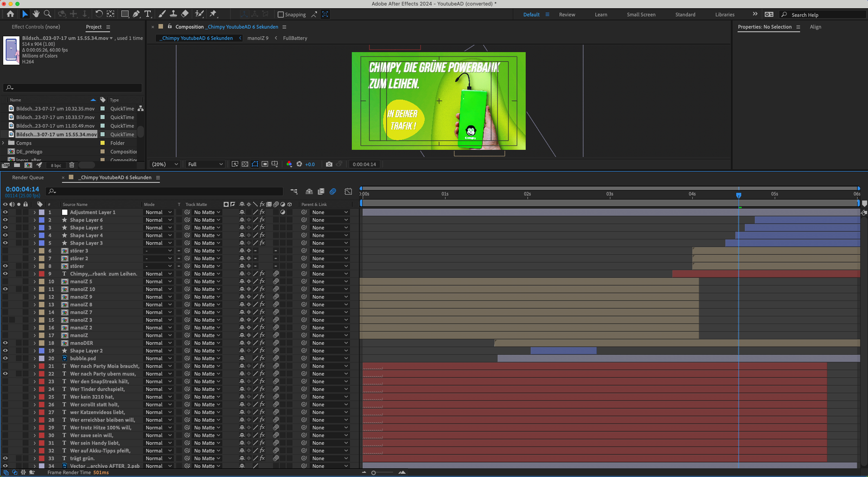Toggle the Motion Blur composition switch
This screenshot has height=477, width=868.
point(333,191)
